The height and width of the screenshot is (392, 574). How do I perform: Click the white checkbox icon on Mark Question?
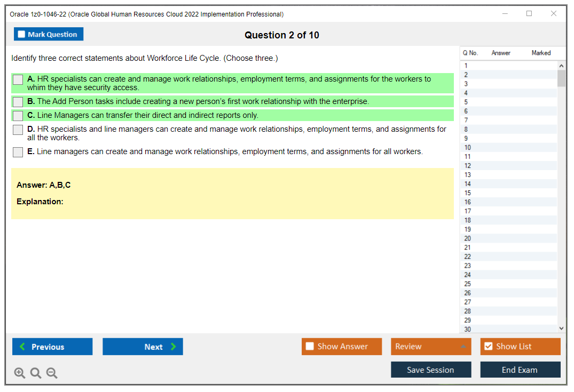click(21, 34)
